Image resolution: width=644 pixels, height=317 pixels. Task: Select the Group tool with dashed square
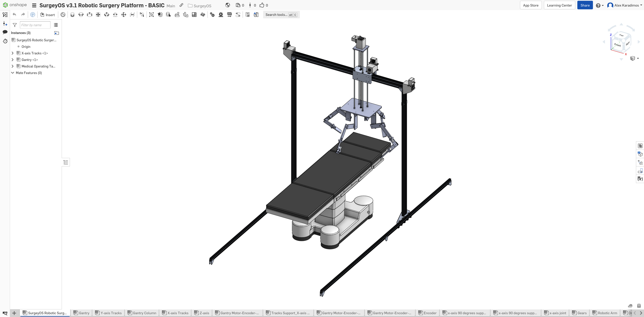pyautogui.click(x=151, y=15)
